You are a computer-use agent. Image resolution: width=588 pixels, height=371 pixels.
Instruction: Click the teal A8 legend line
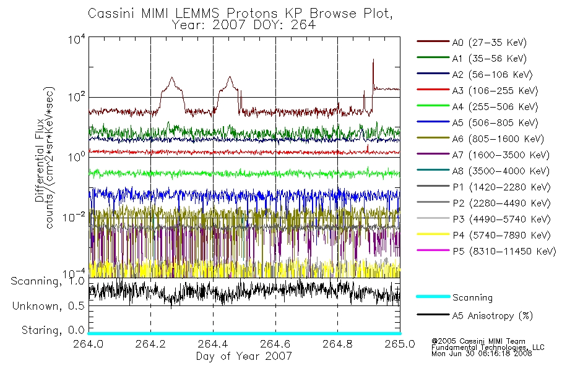[x=433, y=170]
